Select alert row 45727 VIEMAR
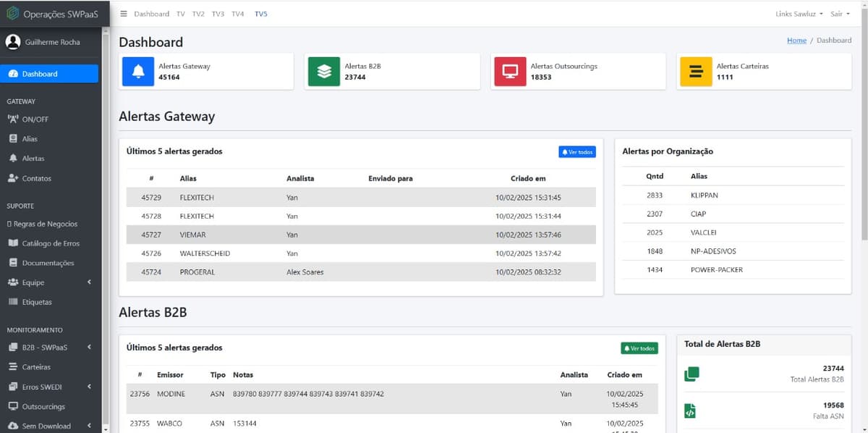The image size is (868, 433). pyautogui.click(x=361, y=235)
